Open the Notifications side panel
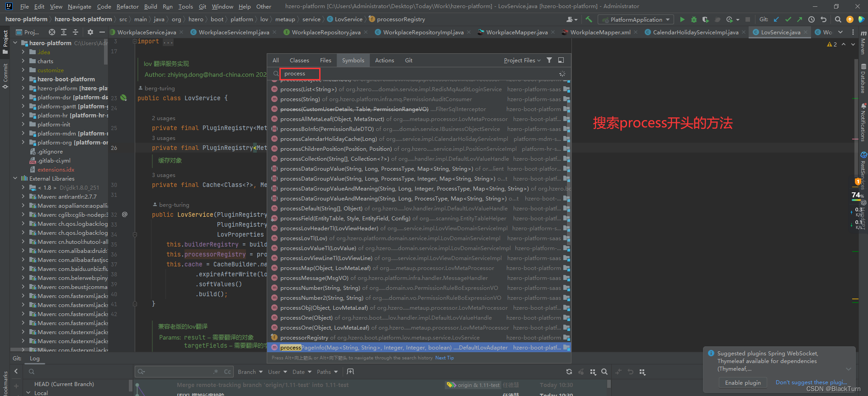Image resolution: width=868 pixels, height=396 pixels. pyautogui.click(x=863, y=123)
